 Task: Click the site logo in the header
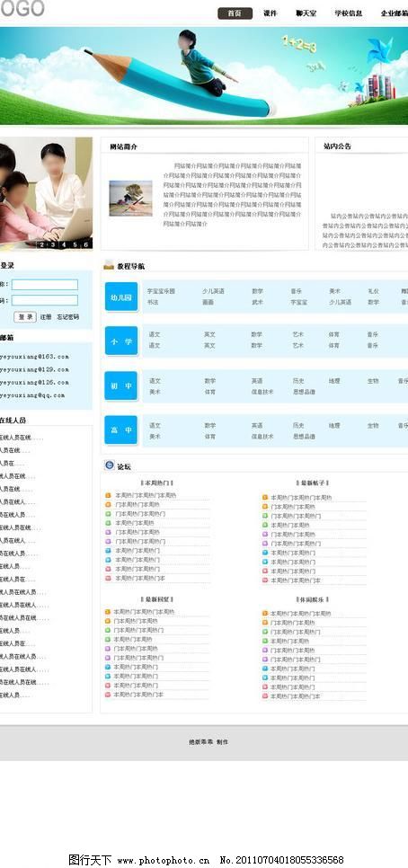(x=22, y=8)
